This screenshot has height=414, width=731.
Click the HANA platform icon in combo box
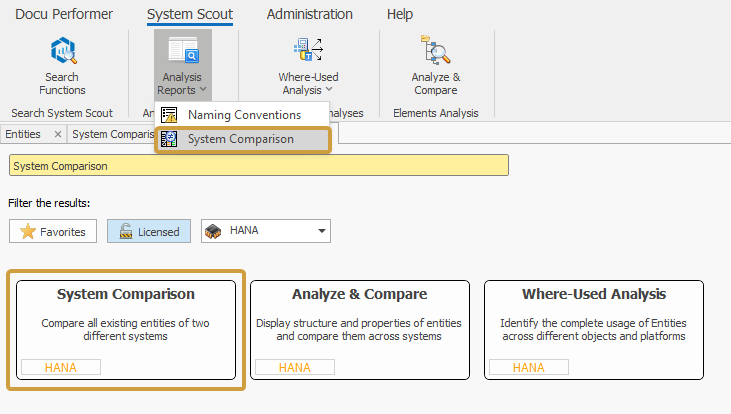point(213,231)
